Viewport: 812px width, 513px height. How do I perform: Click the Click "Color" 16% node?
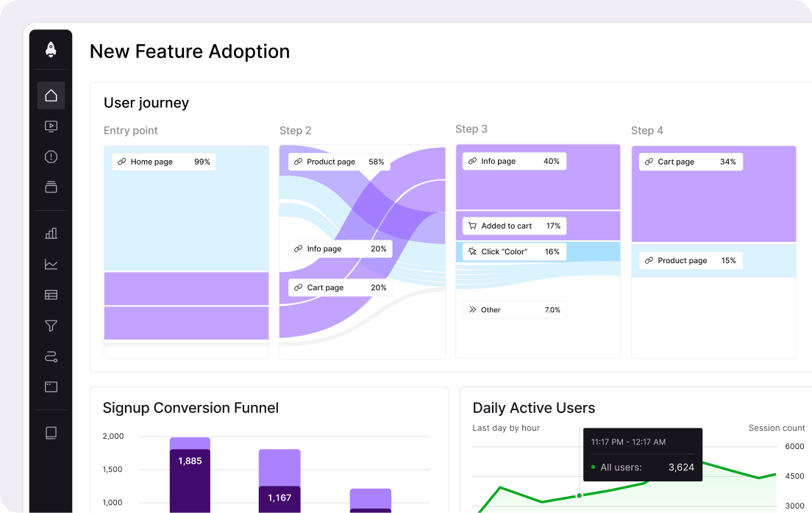point(514,251)
